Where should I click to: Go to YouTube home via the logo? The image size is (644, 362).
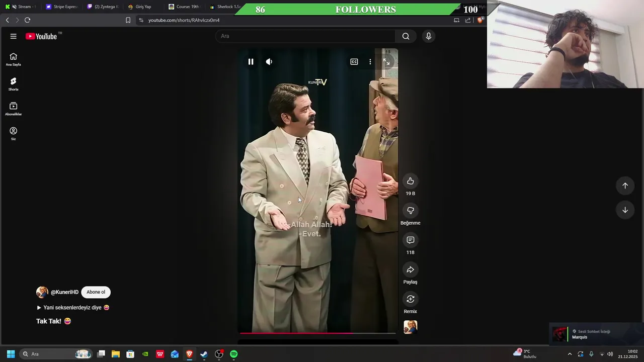[41, 36]
